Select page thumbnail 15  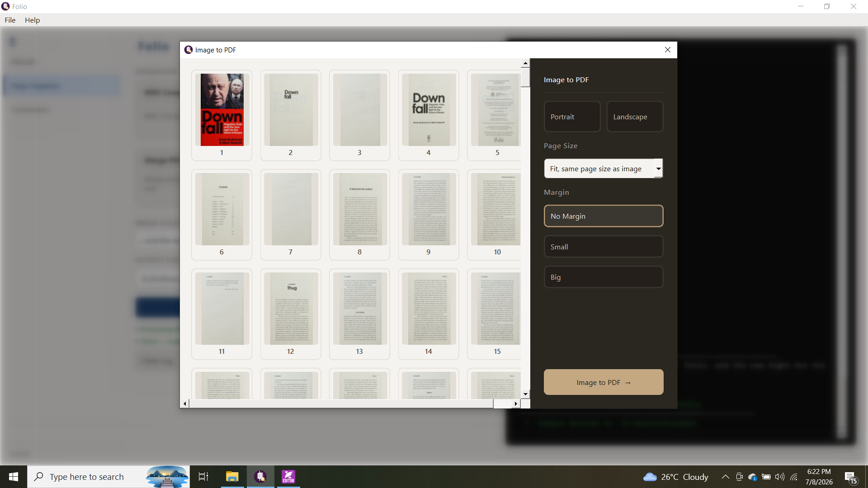[x=495, y=314]
